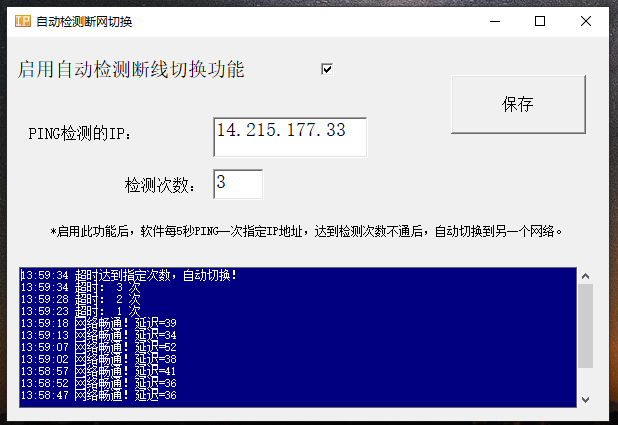Select the 13:58:57 延迟=41 log line
This screenshot has width=618, height=425.
tap(99, 371)
